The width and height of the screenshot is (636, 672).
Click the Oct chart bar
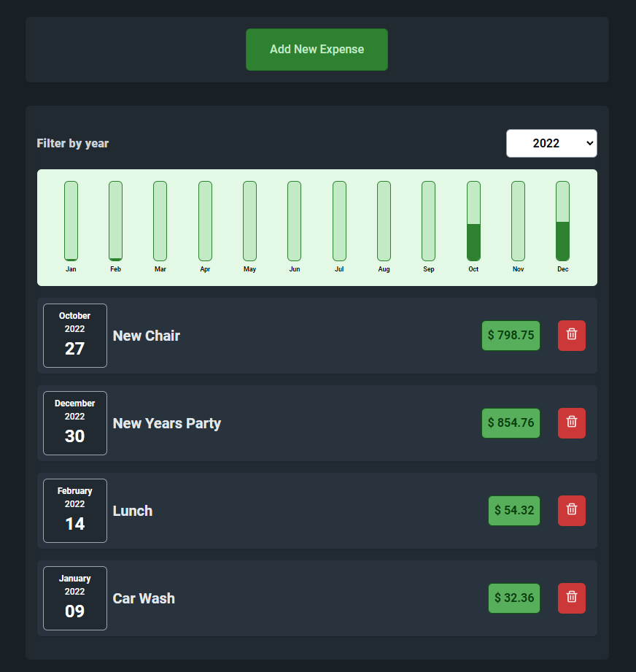(473, 221)
